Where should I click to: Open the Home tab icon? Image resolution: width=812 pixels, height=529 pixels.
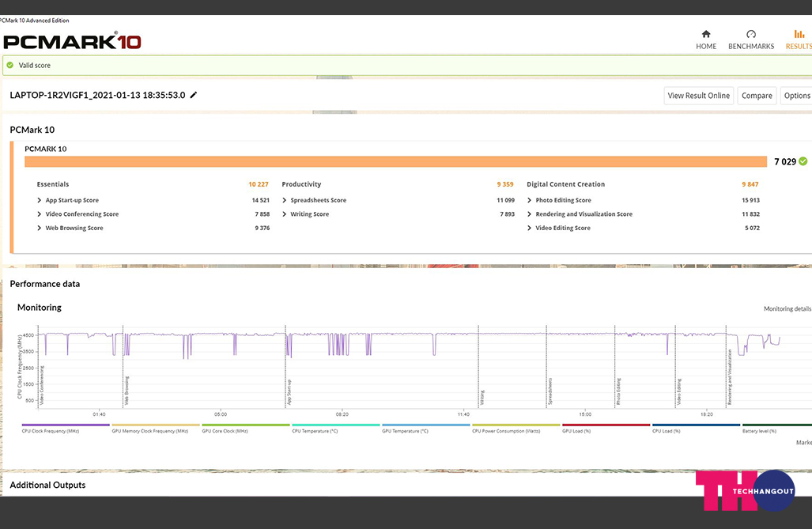coord(706,34)
